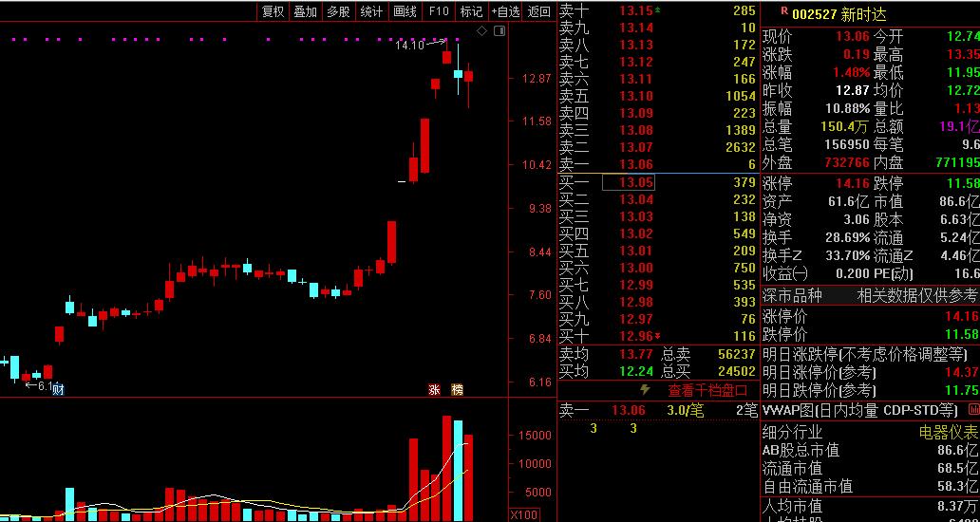Click 返回 to go back
This screenshot has width=980, height=522.
tap(538, 11)
